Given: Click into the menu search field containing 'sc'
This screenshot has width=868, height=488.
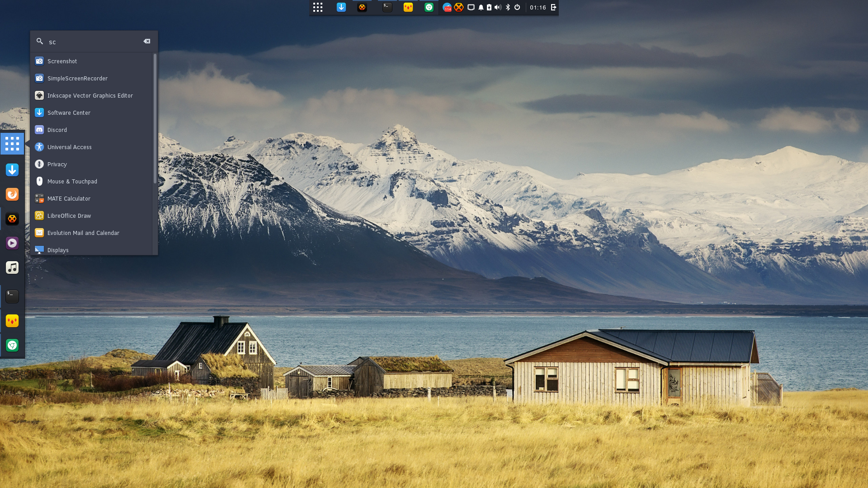Looking at the screenshot, I should click(x=94, y=42).
